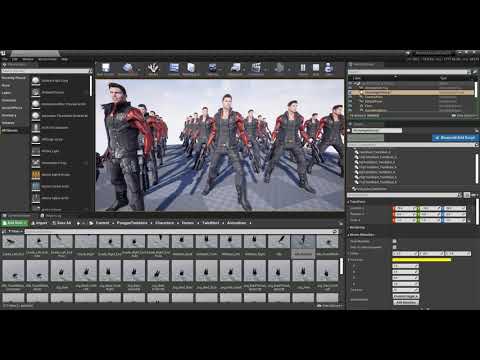The image size is (480, 360).
Task: Navigate to Content in the breadcrumb path
Action: click(x=102, y=223)
